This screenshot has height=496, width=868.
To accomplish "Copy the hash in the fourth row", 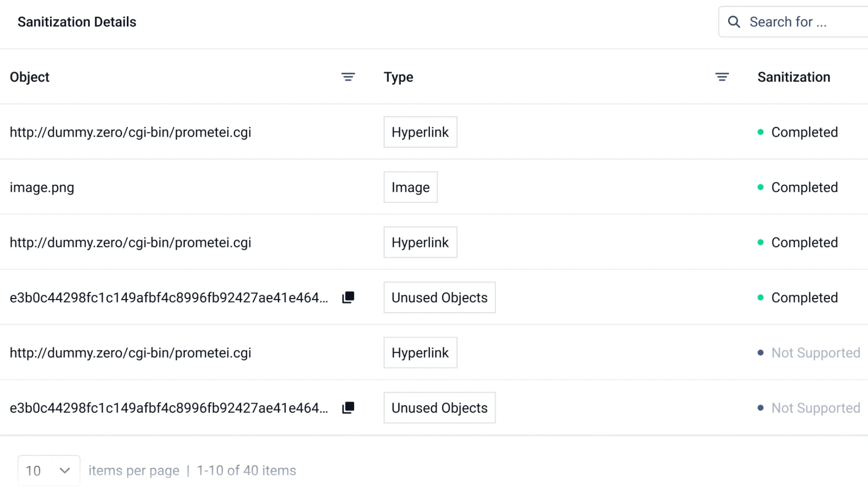I will [x=348, y=297].
